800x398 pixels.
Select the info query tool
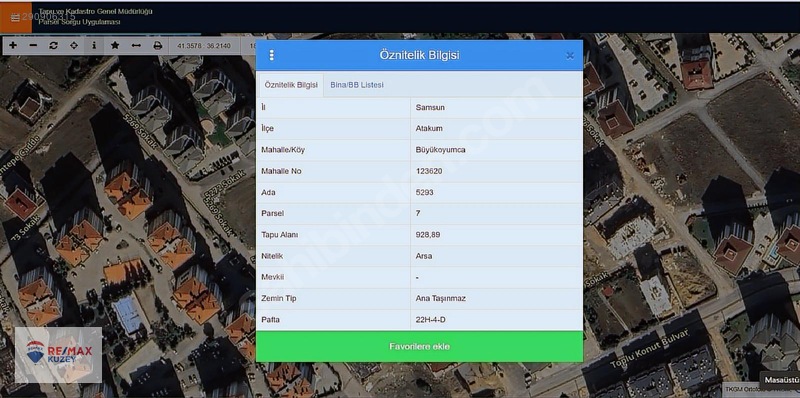(x=94, y=45)
